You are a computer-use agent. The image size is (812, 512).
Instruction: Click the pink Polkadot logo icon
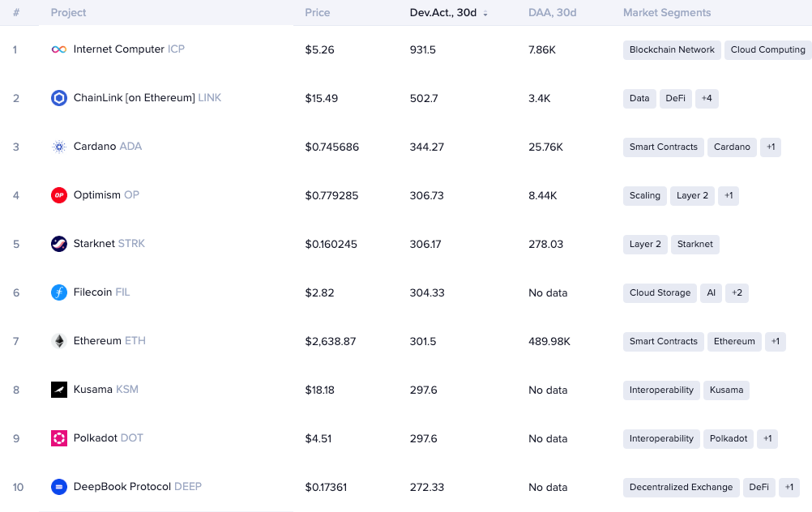coord(59,438)
